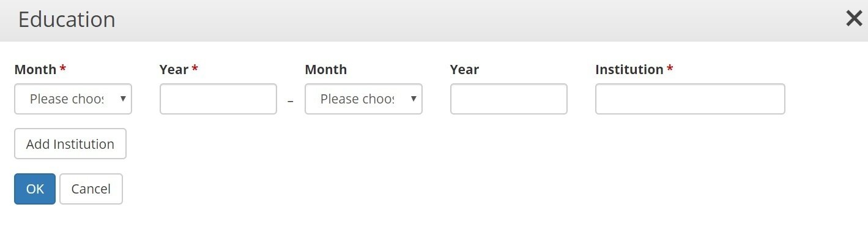This screenshot has width=868, height=237.
Task: Close the Education dialog with the X icon
Action: (x=854, y=19)
